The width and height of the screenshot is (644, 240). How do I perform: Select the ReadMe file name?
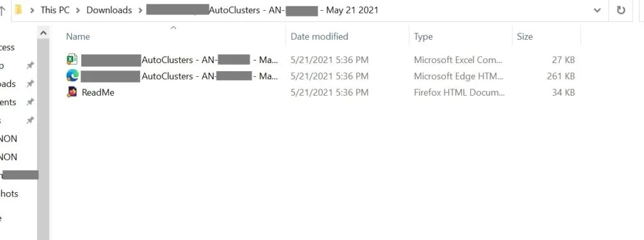point(97,92)
